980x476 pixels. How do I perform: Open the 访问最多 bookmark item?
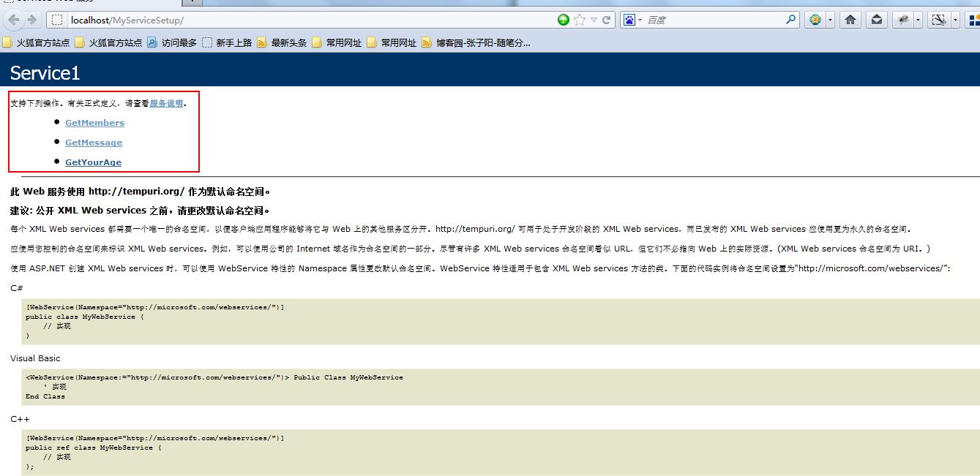172,43
